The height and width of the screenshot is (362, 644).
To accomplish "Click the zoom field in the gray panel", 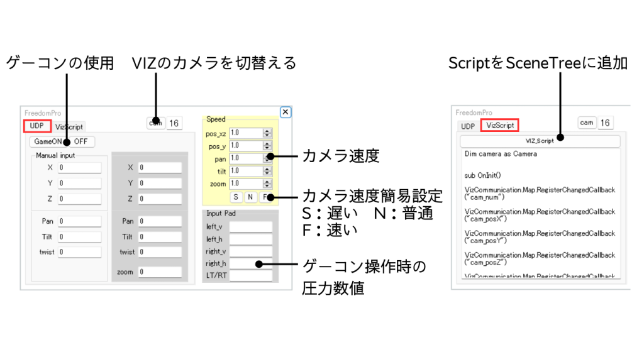I will pos(160,272).
